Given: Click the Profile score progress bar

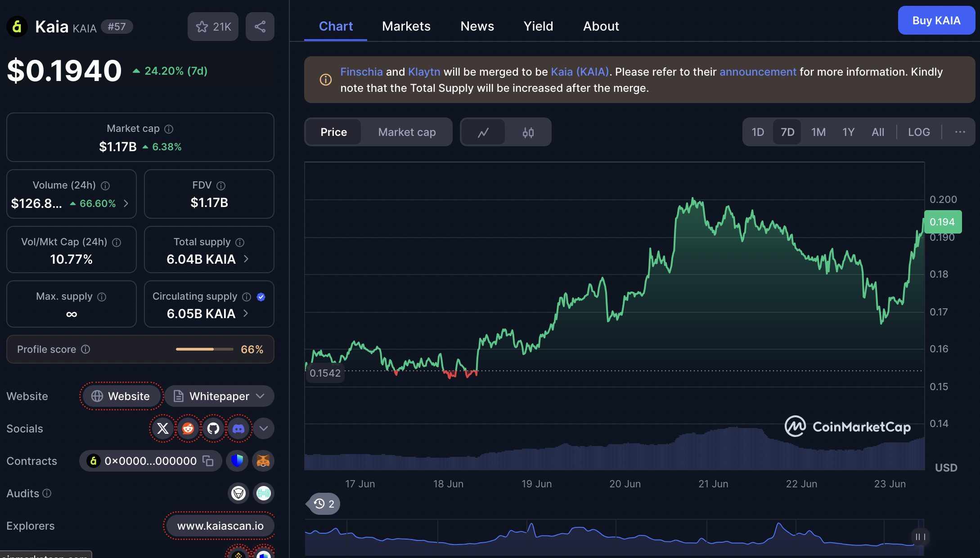Looking at the screenshot, I should click(x=204, y=349).
